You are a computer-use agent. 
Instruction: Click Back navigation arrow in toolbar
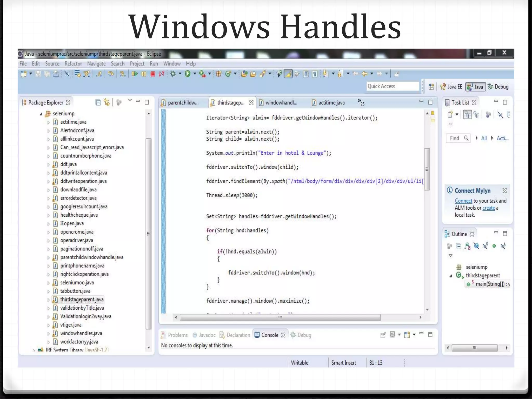click(365, 74)
